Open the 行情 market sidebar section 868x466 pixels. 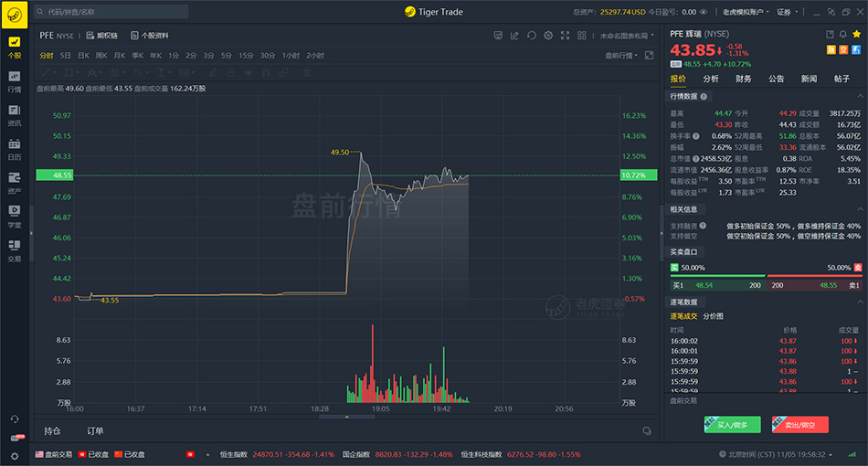(x=15, y=81)
